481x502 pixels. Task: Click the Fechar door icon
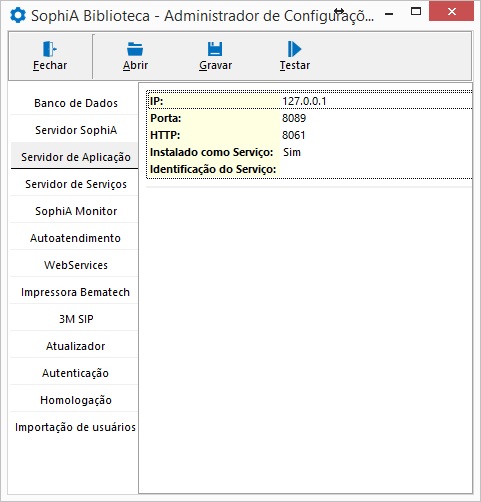point(50,49)
